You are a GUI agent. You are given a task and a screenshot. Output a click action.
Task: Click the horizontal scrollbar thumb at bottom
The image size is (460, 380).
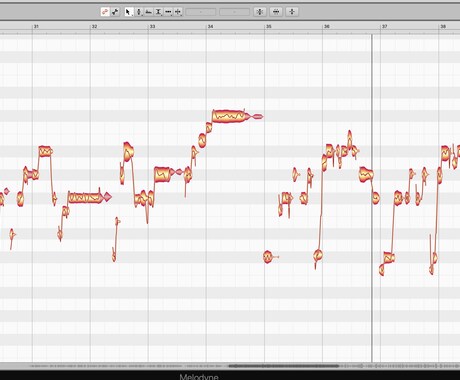(283, 366)
